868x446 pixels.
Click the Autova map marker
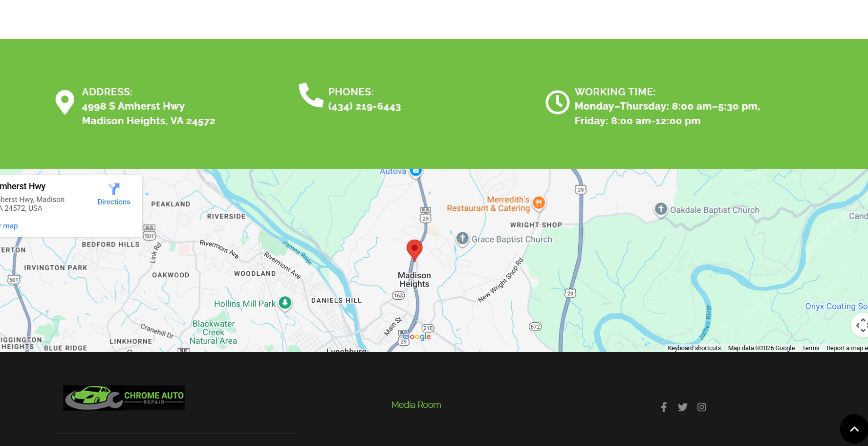416,172
